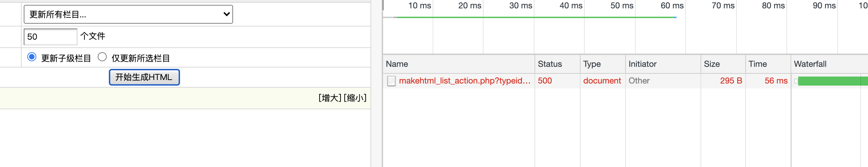Click the document icon beside makehtml_list_action.php request

point(391,81)
